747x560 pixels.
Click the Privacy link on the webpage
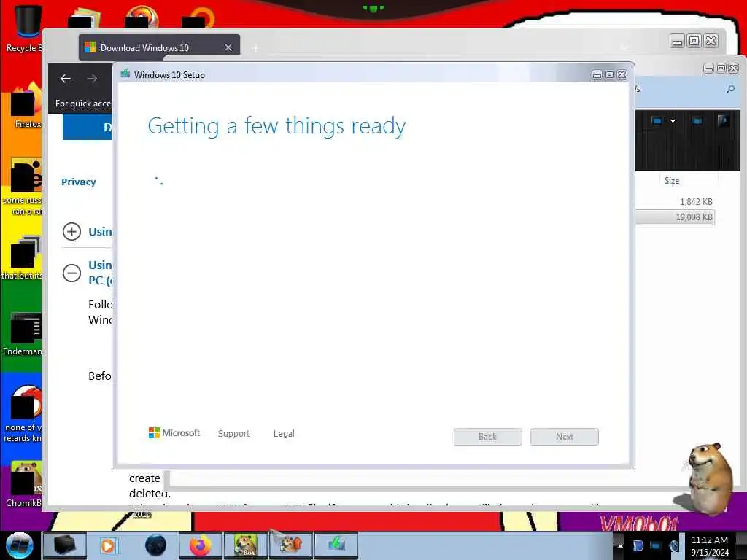click(79, 182)
